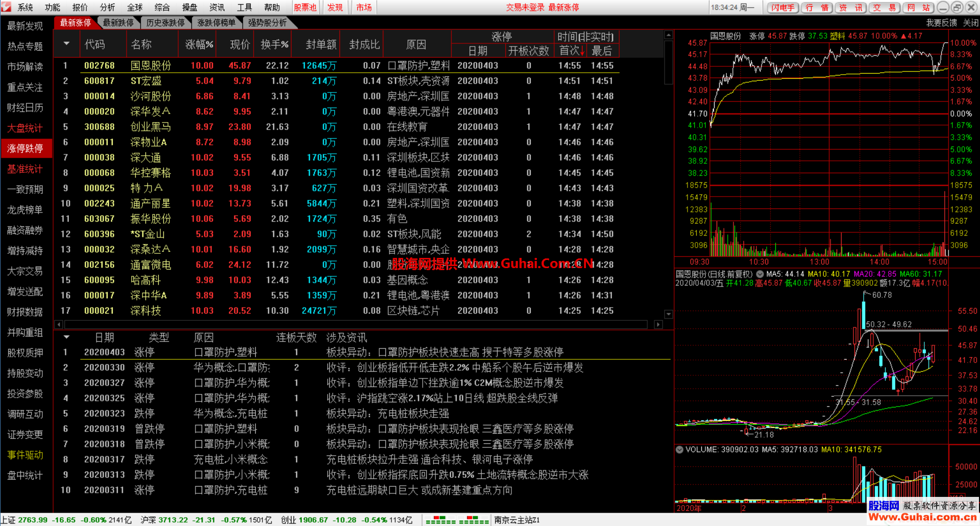Open the history table options arrow
This screenshot has height=526, width=980.
tap(66, 337)
